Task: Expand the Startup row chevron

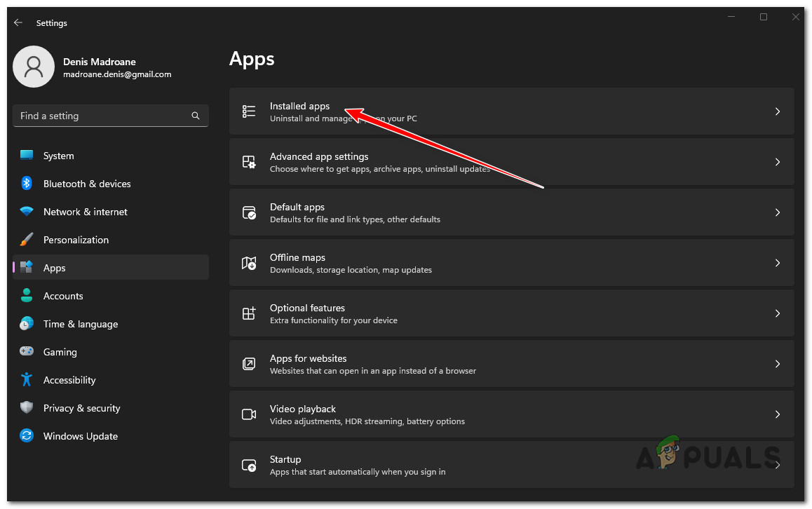Action: point(777,464)
